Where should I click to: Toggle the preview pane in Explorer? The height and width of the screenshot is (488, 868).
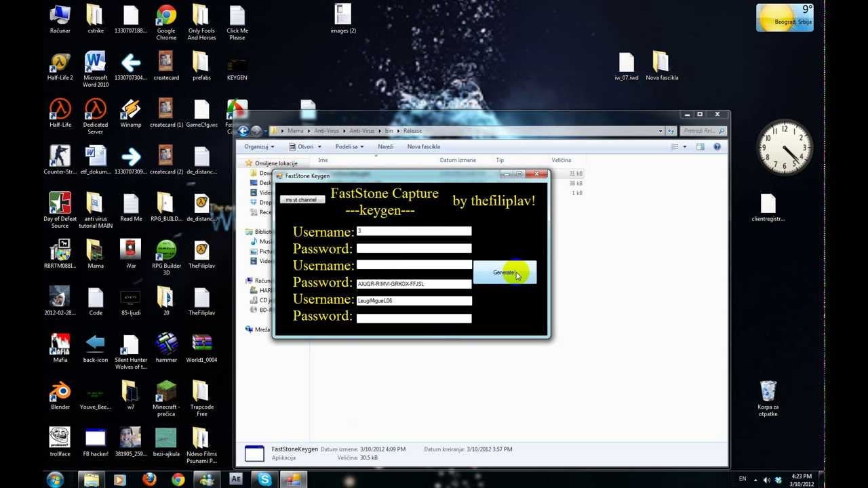[x=701, y=146]
